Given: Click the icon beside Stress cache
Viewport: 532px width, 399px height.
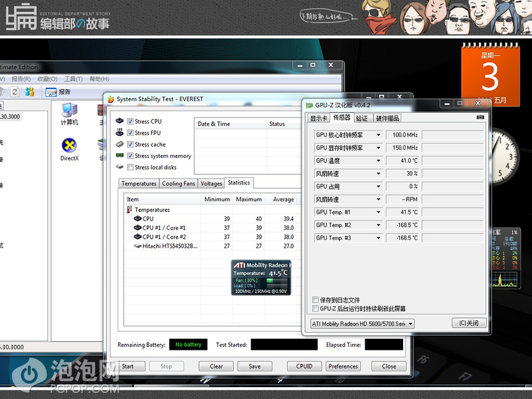Looking at the screenshot, I should [119, 144].
